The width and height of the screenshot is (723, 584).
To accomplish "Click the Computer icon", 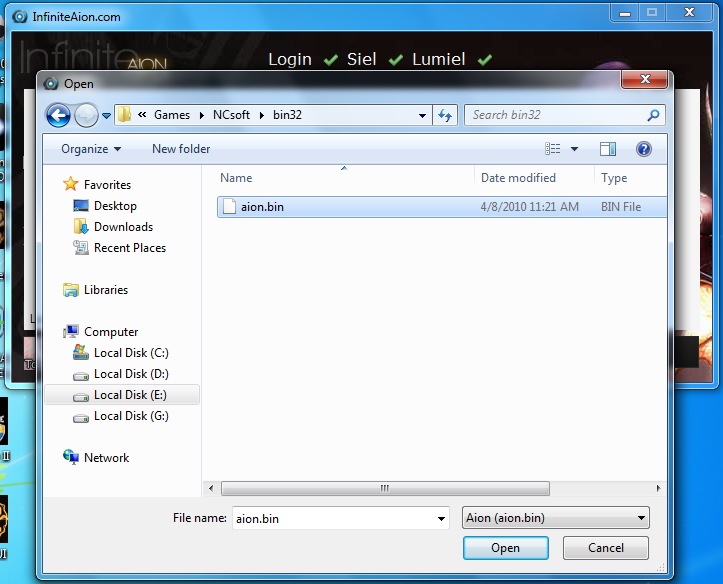I will coord(71,331).
